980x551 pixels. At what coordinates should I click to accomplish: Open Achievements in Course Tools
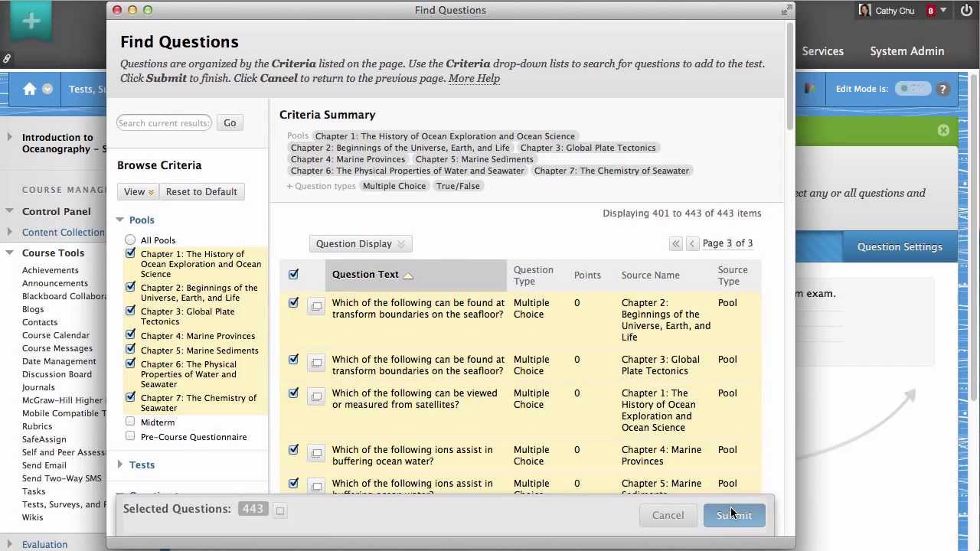click(51, 270)
